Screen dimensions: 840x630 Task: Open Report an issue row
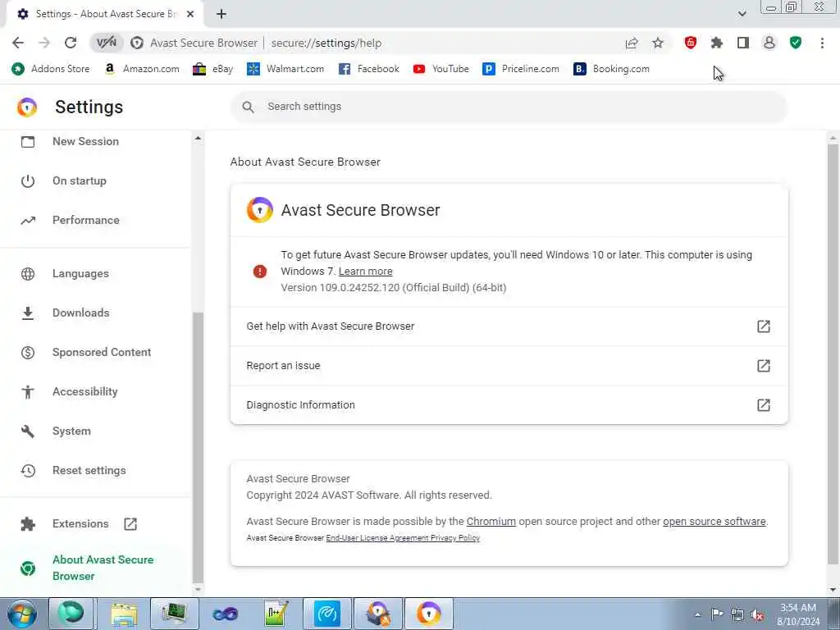[x=509, y=366]
